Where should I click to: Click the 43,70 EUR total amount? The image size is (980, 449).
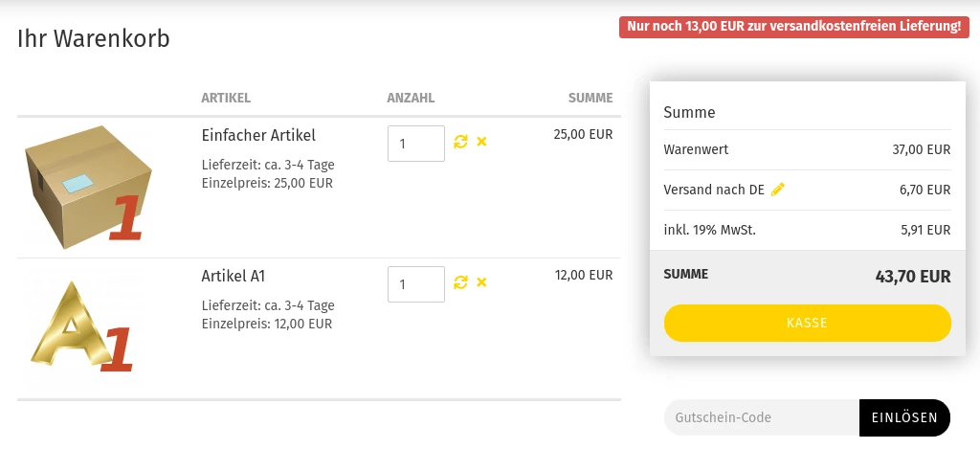913,277
